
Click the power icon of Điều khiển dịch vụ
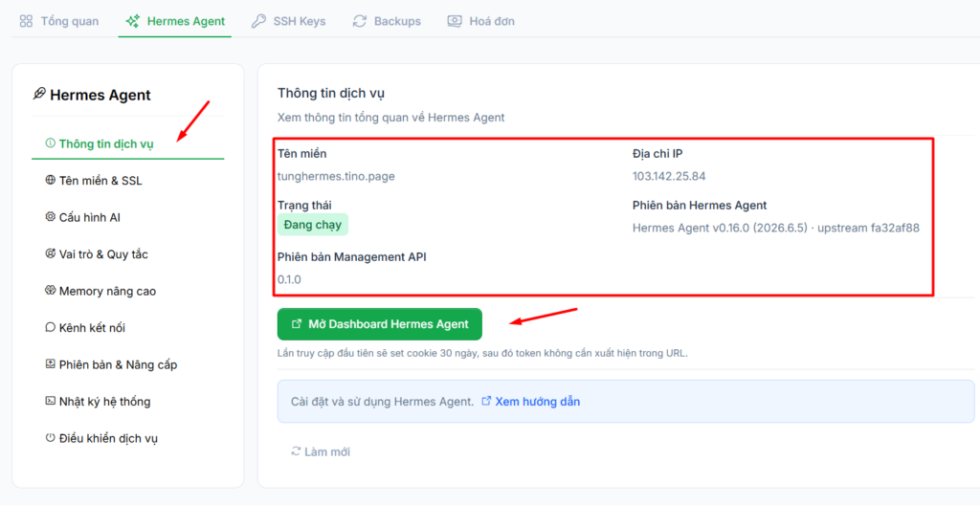pyautogui.click(x=50, y=437)
